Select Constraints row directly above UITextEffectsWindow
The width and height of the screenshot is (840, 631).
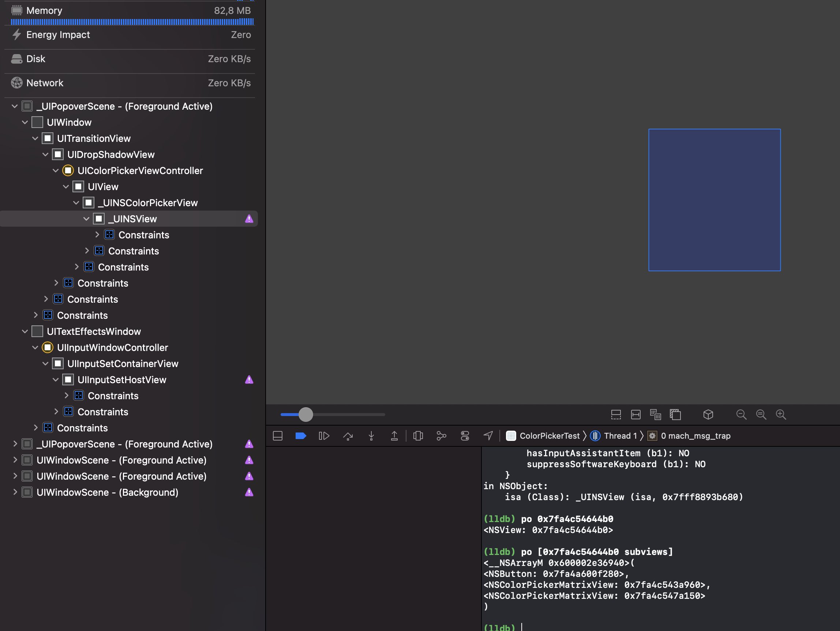click(129, 315)
